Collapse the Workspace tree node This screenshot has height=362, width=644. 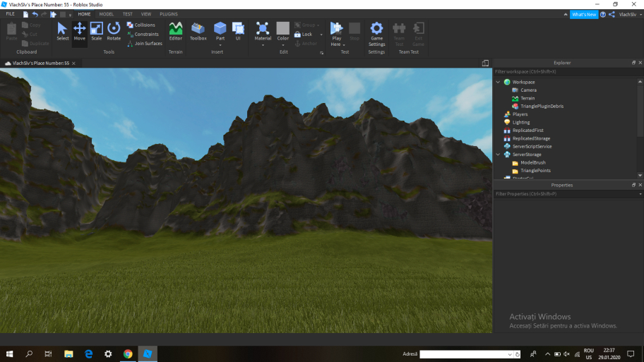[499, 82]
